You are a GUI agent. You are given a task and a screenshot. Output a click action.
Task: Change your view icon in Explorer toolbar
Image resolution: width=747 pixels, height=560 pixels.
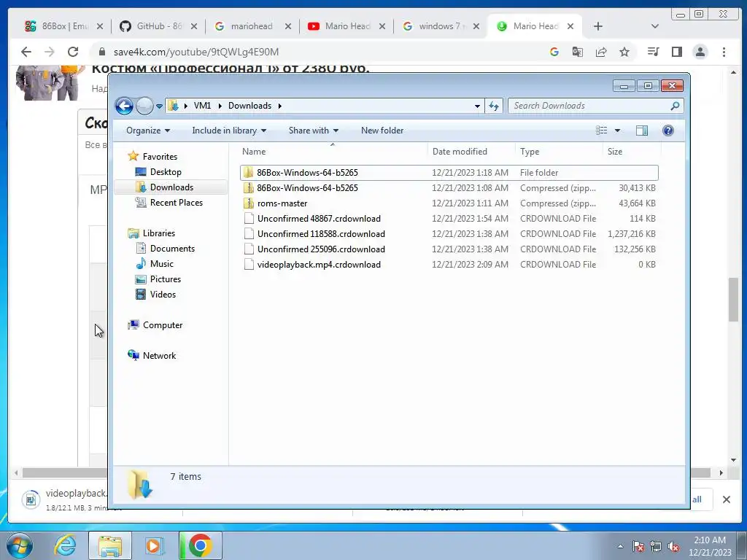[602, 131]
